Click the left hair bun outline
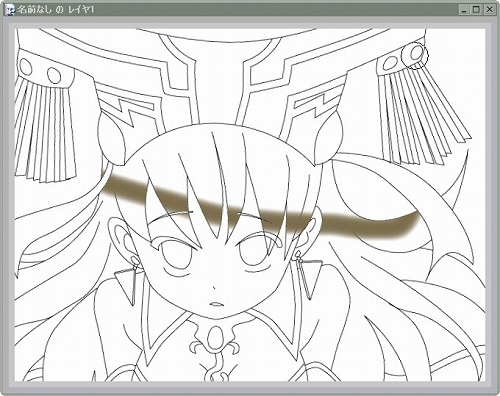This screenshot has width=500, height=396. click(x=111, y=139)
